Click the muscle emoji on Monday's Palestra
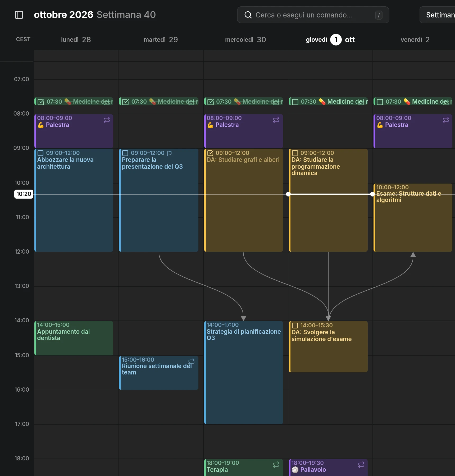455x476 pixels. (41, 125)
